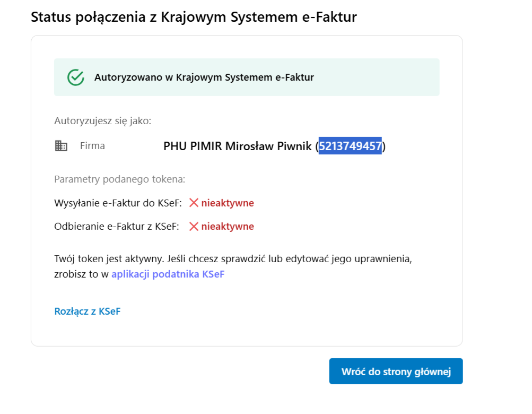Click the red X next to Wysyłanie e-Faktur

click(194, 203)
